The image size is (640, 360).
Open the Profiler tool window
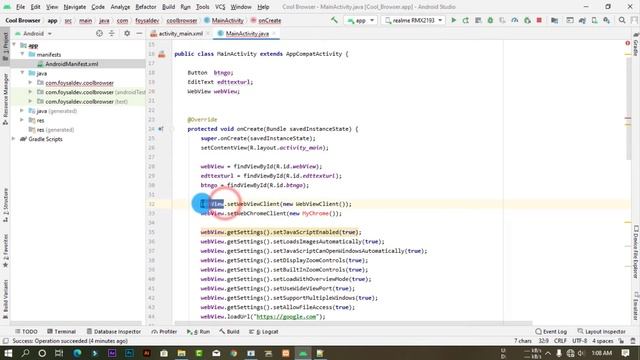tap(164, 331)
